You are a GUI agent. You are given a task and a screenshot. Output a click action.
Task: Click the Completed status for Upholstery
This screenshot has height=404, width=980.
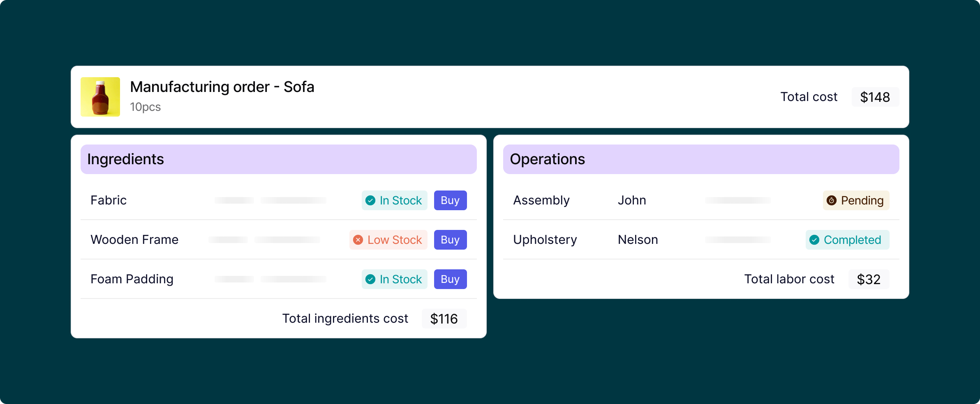tap(848, 240)
